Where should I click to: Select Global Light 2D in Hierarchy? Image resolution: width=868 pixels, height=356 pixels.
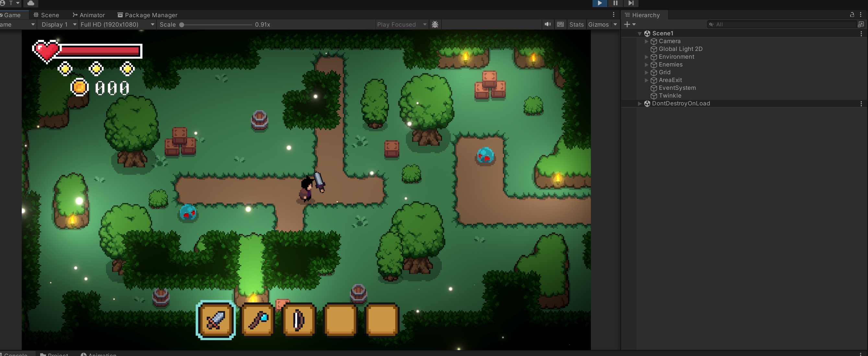pos(680,49)
